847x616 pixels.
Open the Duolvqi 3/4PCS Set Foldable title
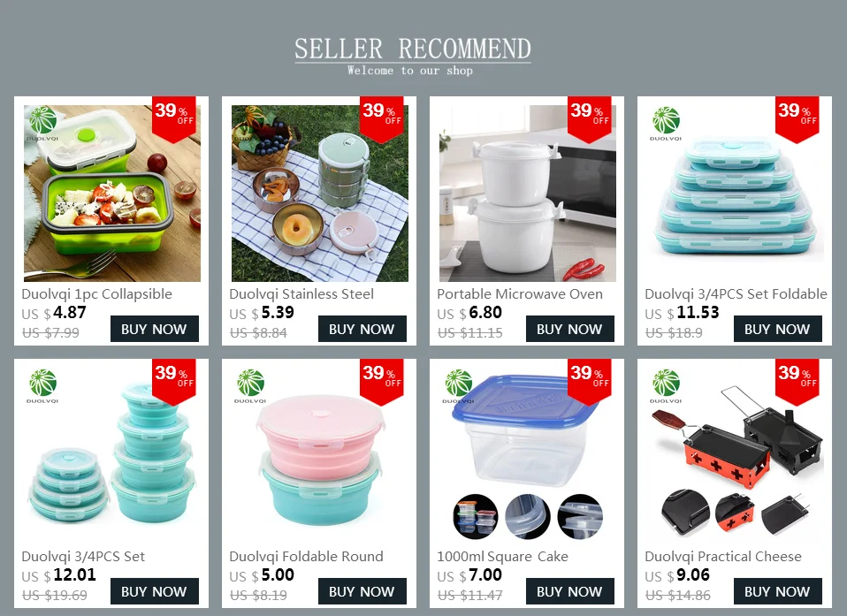(x=736, y=294)
